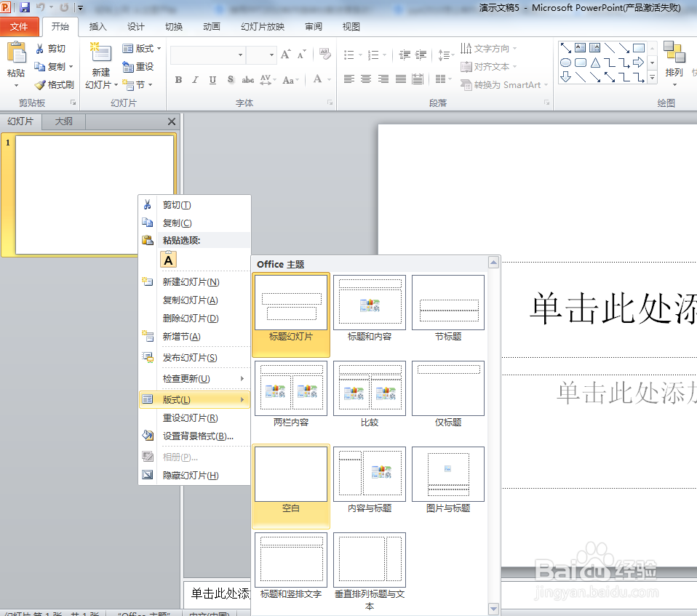Viewport: 697px width, 616px height.
Task: Click the Cut scissors icon in the ribbon
Action: tap(40, 49)
